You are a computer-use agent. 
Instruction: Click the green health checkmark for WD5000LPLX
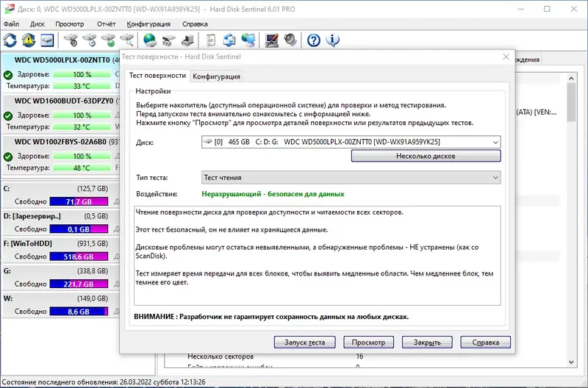tap(8, 75)
